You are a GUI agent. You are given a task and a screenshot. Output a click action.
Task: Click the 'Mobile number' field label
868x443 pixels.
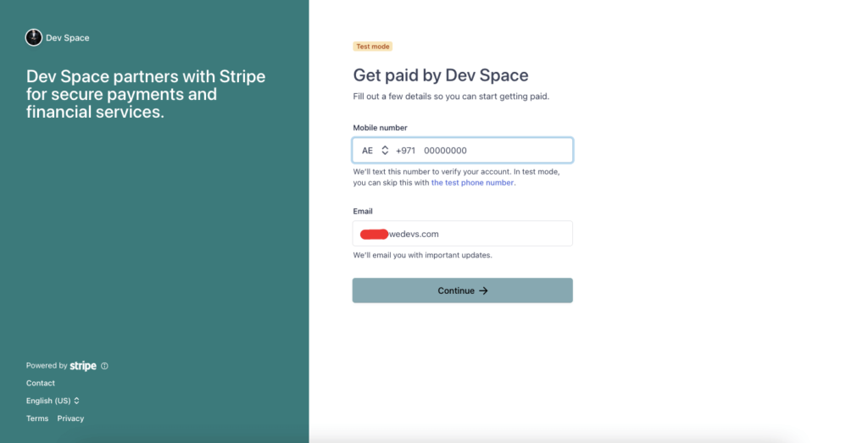pos(381,128)
